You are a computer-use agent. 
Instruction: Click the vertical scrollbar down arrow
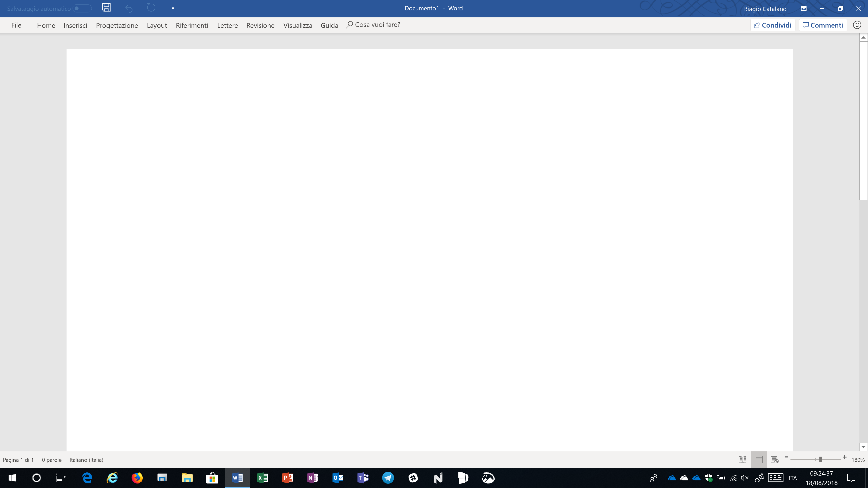(863, 447)
